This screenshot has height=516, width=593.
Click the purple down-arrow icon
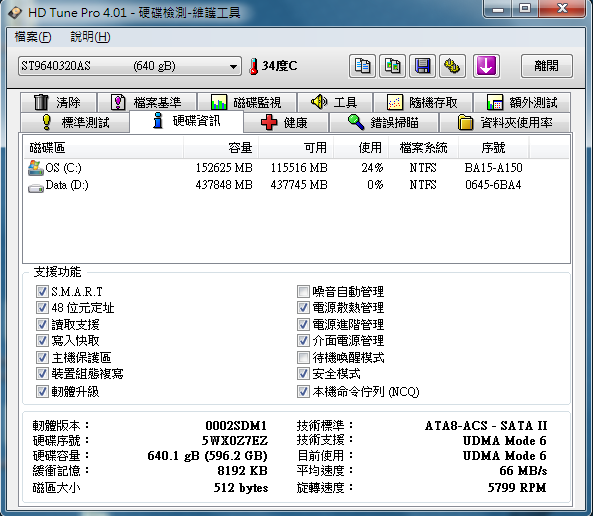(486, 66)
